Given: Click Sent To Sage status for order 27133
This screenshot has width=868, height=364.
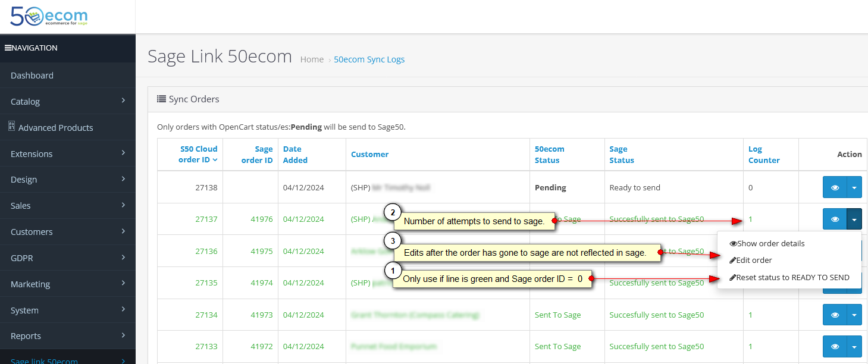Looking at the screenshot, I should (557, 346).
